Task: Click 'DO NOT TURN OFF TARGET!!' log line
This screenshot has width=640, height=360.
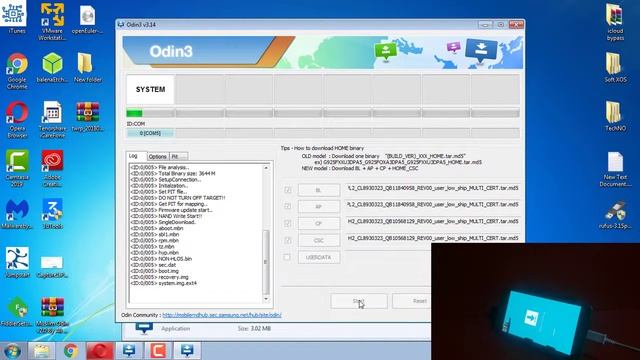Action: pyautogui.click(x=178, y=198)
